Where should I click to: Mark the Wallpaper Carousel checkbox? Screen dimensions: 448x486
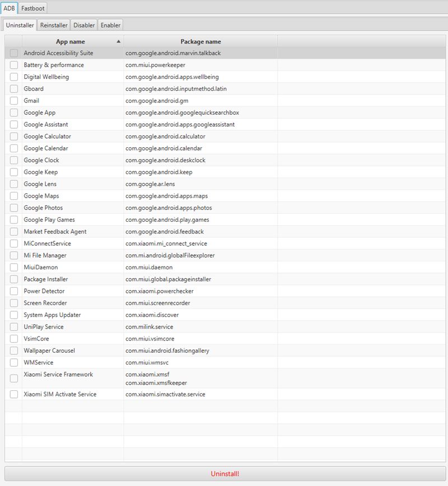[14, 351]
